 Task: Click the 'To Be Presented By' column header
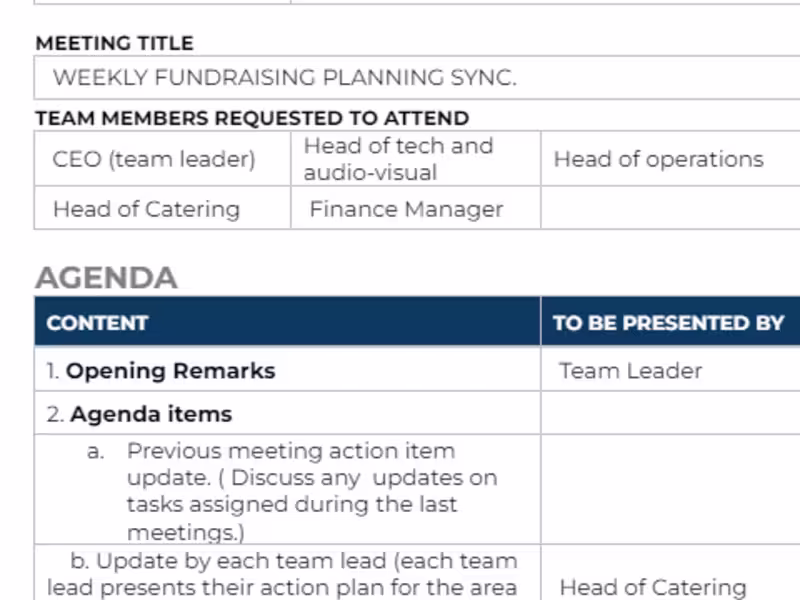coord(668,323)
